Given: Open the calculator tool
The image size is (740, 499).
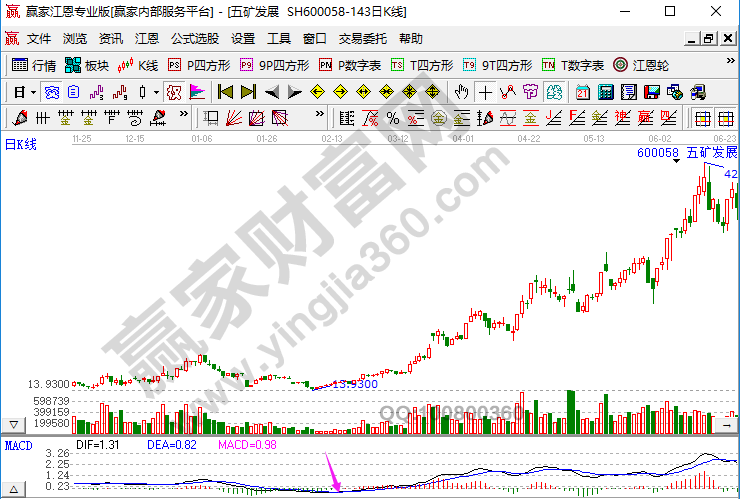Looking at the screenshot, I should coord(606,92).
